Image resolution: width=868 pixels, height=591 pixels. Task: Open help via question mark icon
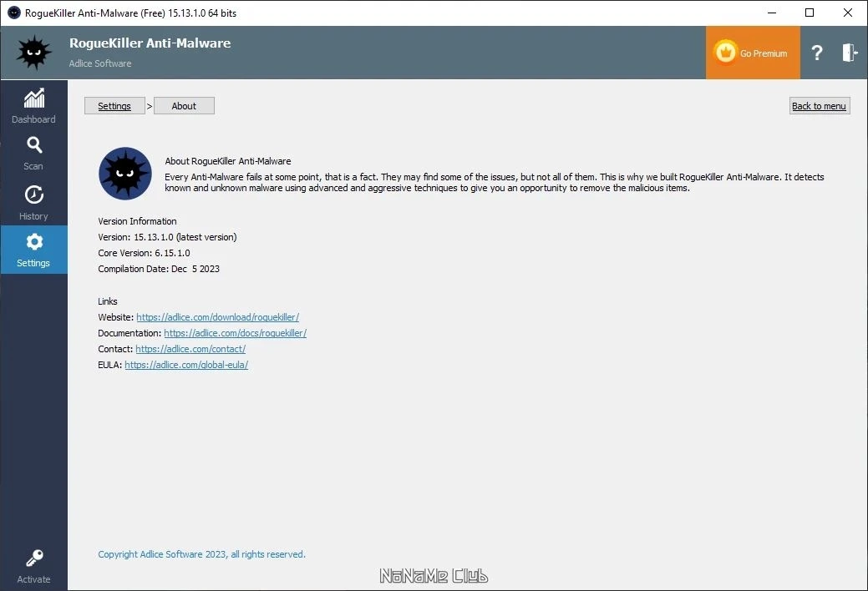coord(816,53)
